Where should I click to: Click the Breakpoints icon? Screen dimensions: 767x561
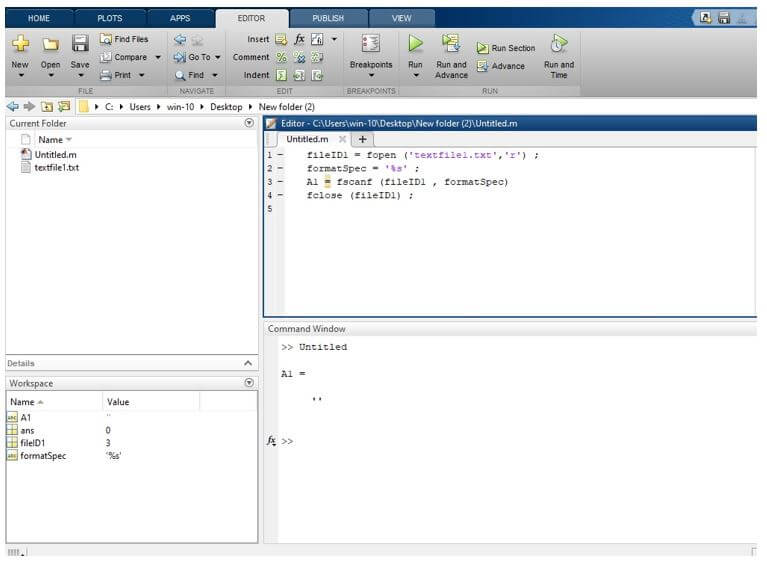(x=370, y=44)
